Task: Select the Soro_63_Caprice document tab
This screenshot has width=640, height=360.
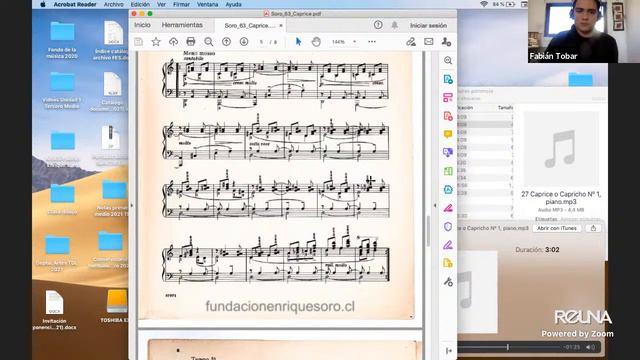Action: (249, 25)
